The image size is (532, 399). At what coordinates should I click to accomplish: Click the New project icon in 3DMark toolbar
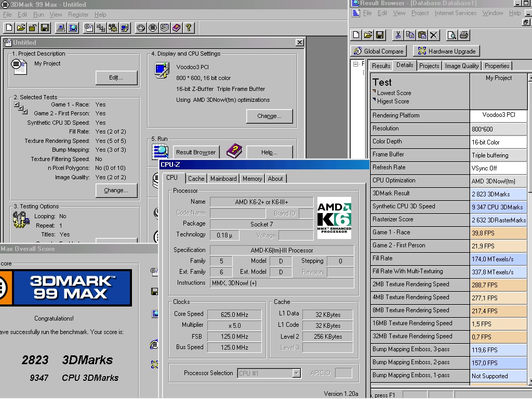(x=9, y=28)
